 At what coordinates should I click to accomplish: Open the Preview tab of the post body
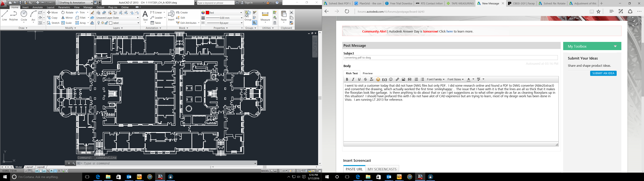pyautogui.click(x=367, y=73)
